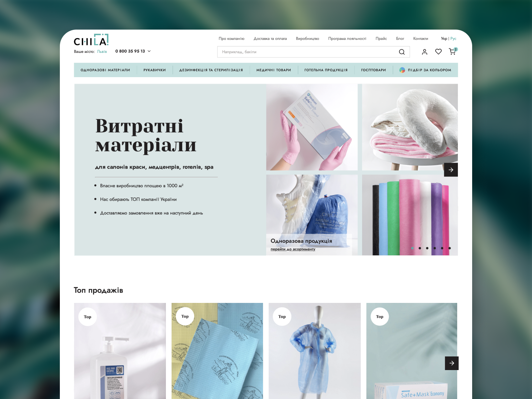Open the Програма лояльності page
Image resolution: width=532 pixels, height=399 pixels.
click(347, 39)
